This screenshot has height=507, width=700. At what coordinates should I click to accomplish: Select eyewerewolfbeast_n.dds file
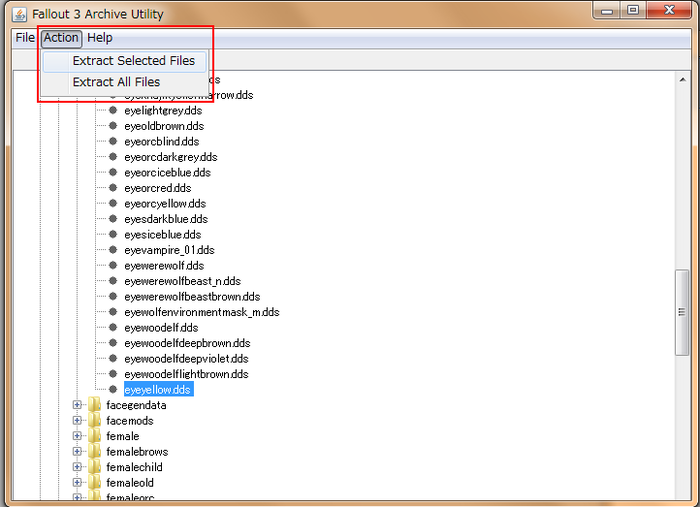pyautogui.click(x=183, y=281)
